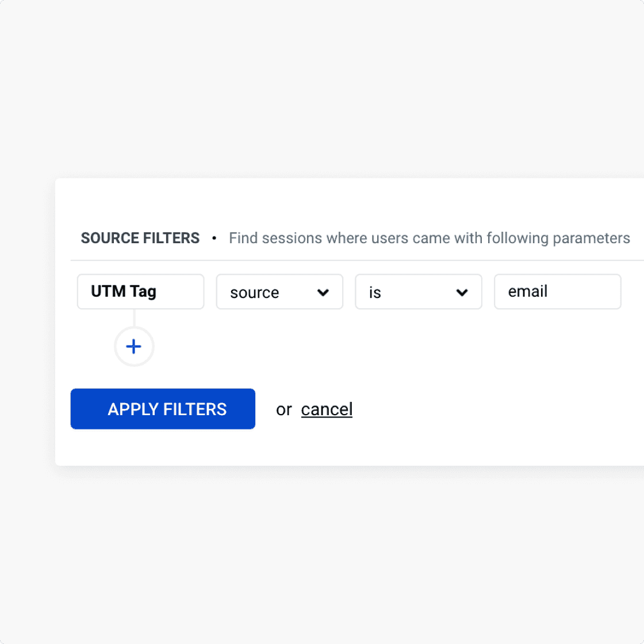The height and width of the screenshot is (644, 644).
Task: Click the 'email' text in value field
Action: pos(527,292)
